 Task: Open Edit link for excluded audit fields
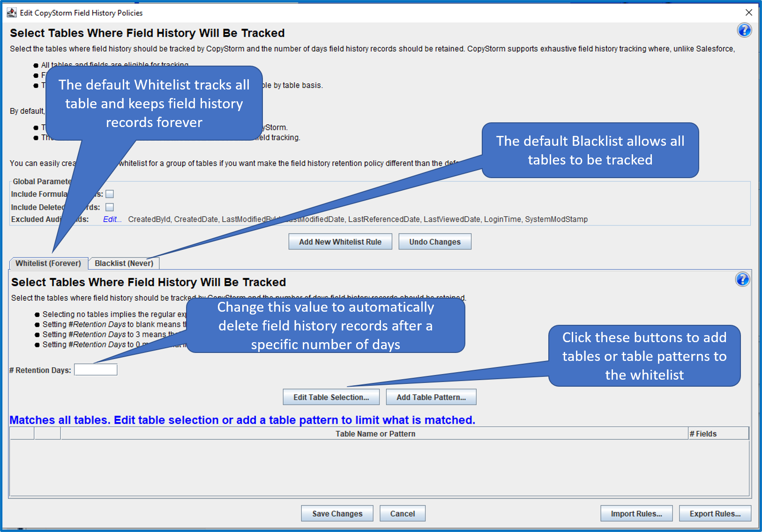112,219
